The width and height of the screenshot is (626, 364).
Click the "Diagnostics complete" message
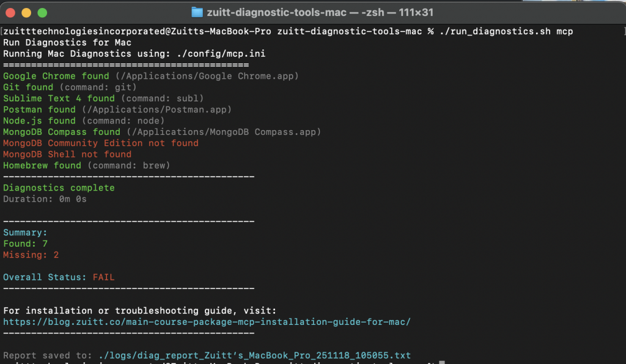pos(59,187)
